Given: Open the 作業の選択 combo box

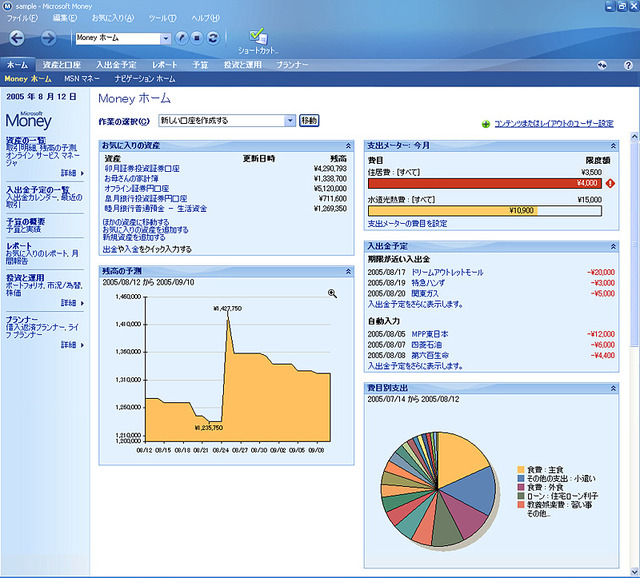Looking at the screenshot, I should point(227,121).
